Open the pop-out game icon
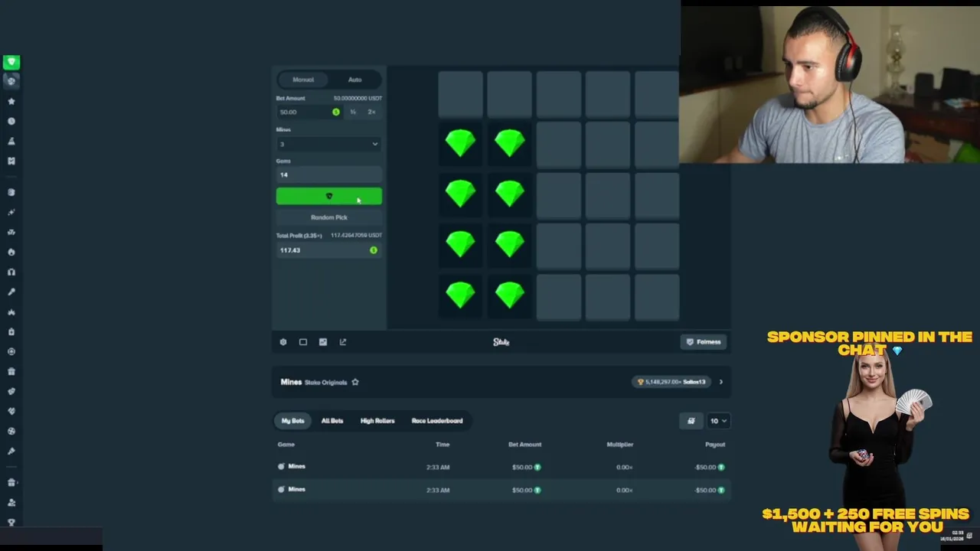This screenshot has height=551, width=980. (343, 342)
